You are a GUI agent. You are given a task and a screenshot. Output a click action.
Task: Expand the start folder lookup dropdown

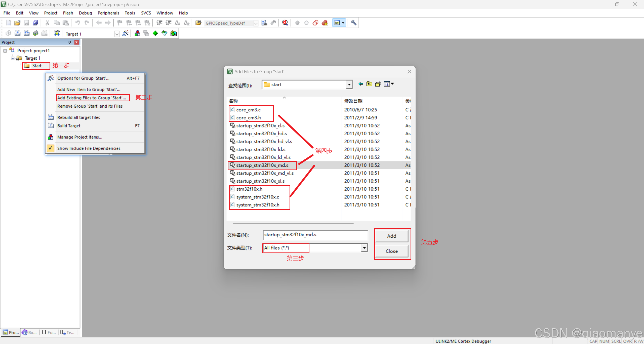349,85
